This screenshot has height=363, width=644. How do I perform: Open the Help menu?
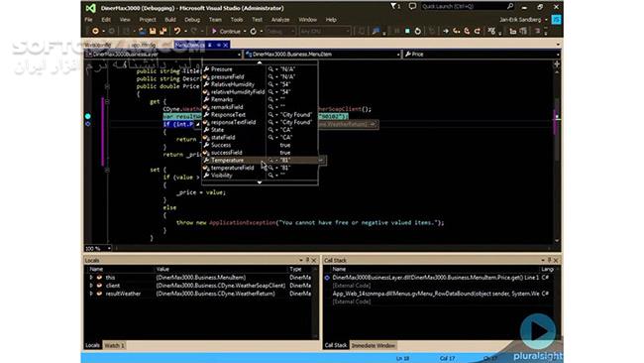(331, 19)
